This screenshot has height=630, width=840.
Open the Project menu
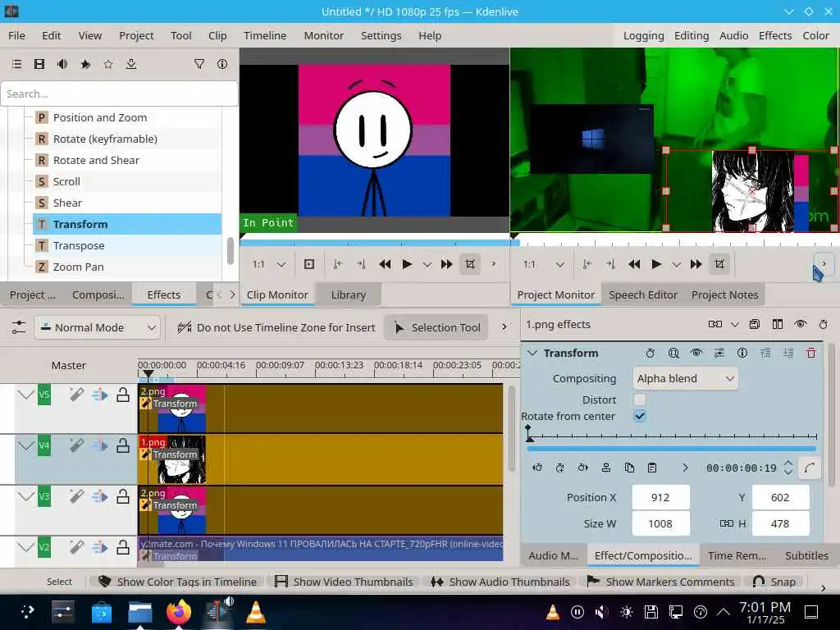coord(136,35)
